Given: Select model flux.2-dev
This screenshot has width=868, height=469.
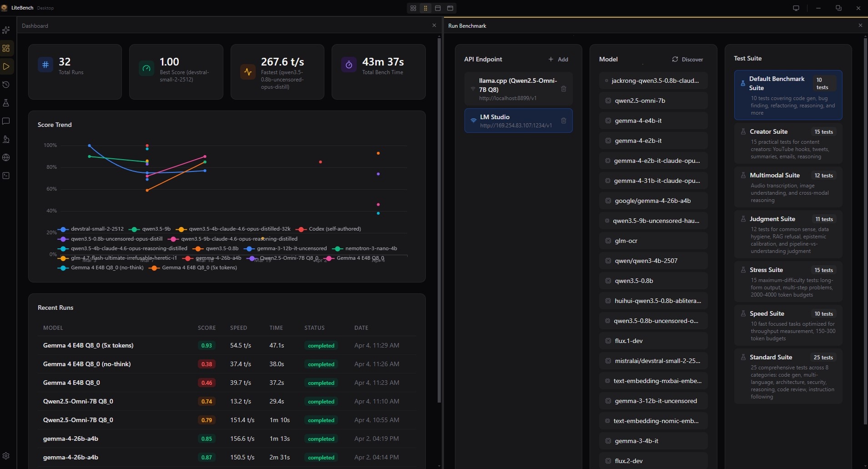Looking at the screenshot, I should point(653,461).
